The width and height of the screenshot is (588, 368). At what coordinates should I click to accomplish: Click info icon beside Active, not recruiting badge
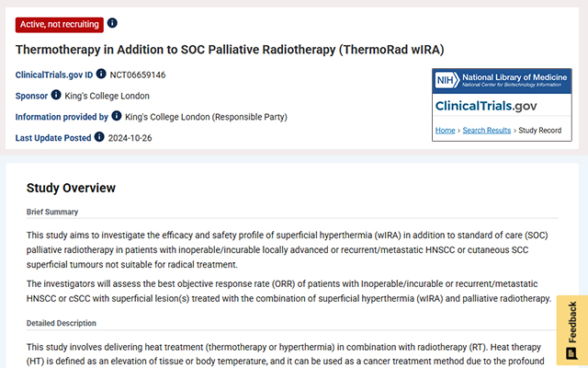(x=112, y=23)
